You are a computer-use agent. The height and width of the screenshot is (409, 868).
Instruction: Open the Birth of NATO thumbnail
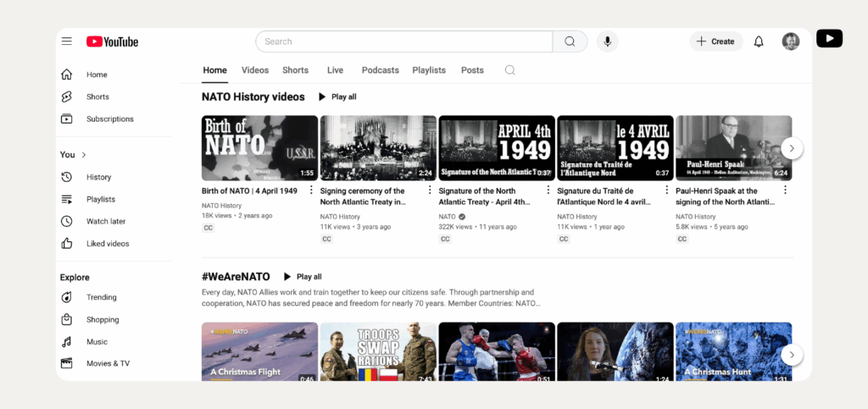click(x=259, y=148)
